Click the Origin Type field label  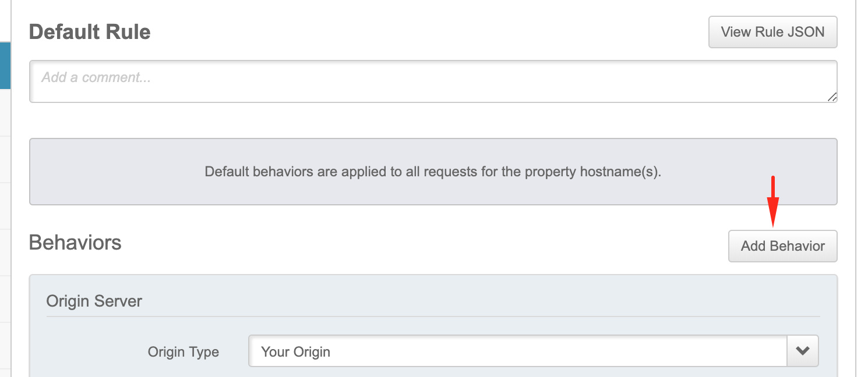coord(184,352)
